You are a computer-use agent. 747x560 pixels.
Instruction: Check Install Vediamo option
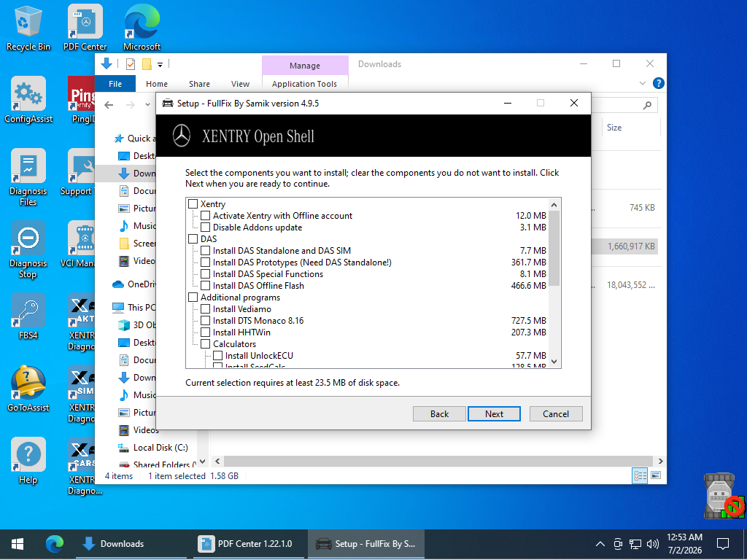(x=205, y=308)
